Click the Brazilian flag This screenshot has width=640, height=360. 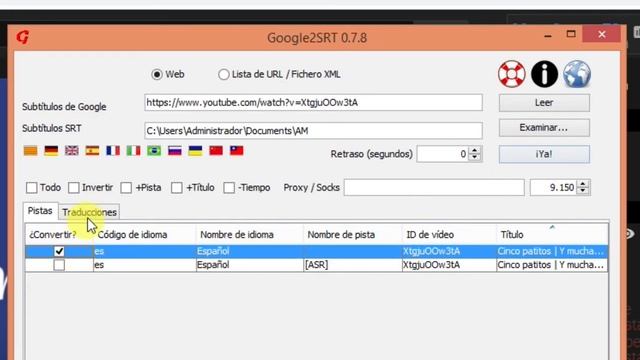coord(154,151)
